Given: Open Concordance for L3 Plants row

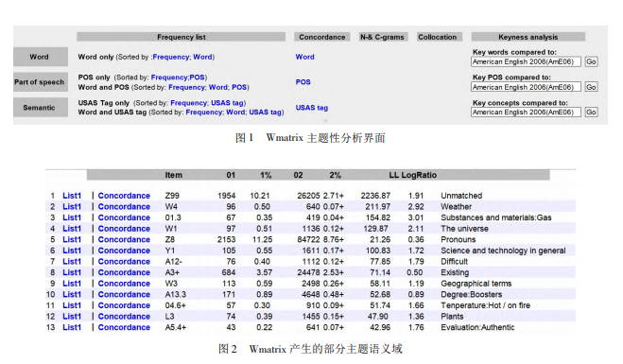Looking at the screenshot, I should [124, 317].
